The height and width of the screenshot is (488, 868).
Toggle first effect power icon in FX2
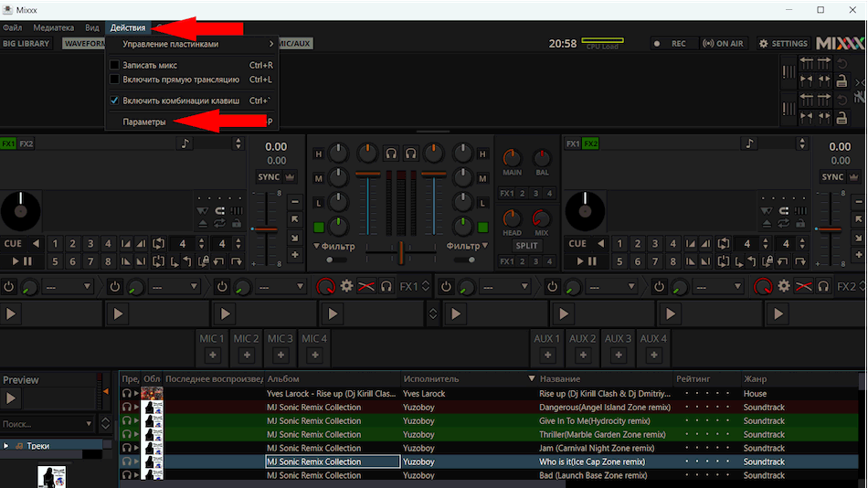tap(446, 286)
